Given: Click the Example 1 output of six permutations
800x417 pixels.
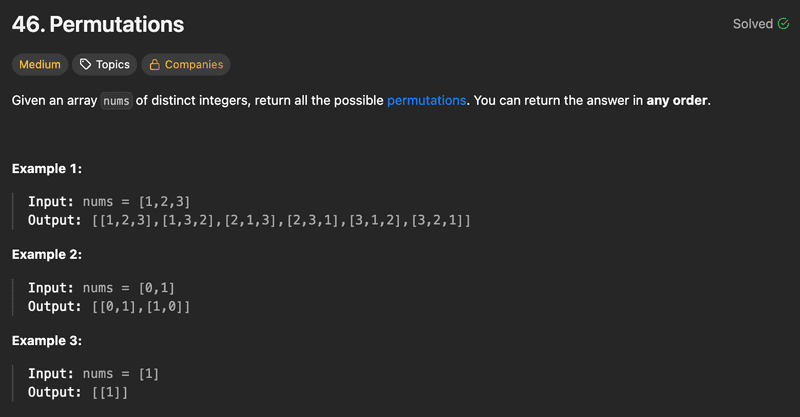Looking at the screenshot, I should pyautogui.click(x=249, y=220).
